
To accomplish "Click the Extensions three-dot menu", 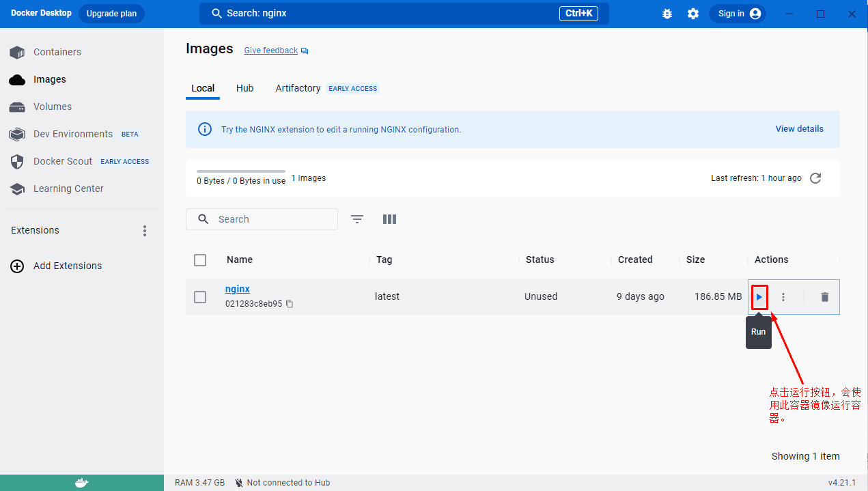I will tap(144, 231).
